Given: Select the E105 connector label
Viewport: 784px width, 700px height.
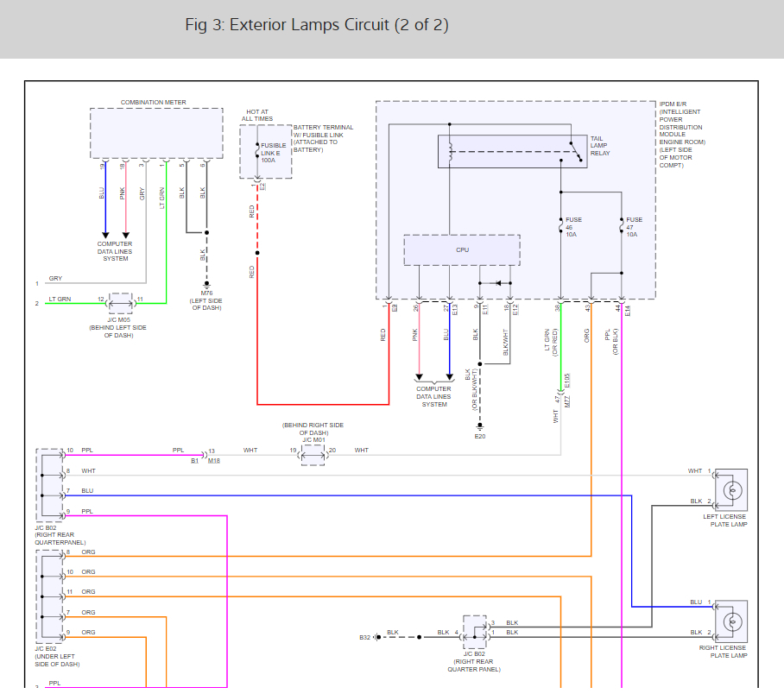Looking at the screenshot, I should pos(567,382).
